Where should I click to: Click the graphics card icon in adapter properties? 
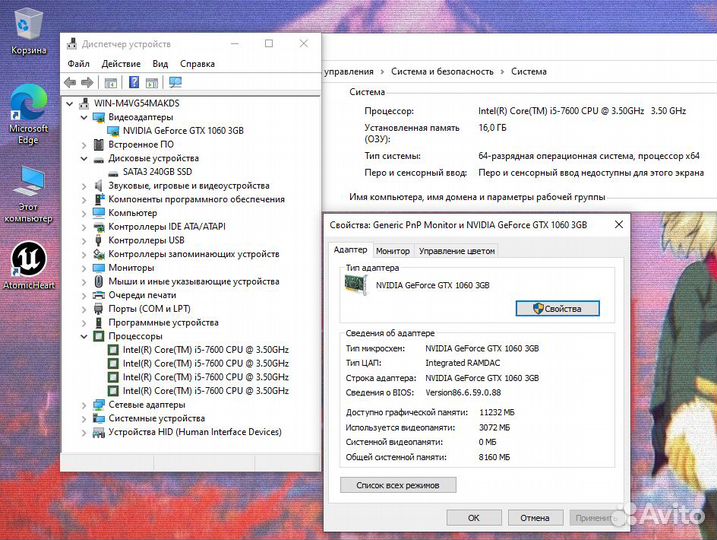(x=356, y=285)
